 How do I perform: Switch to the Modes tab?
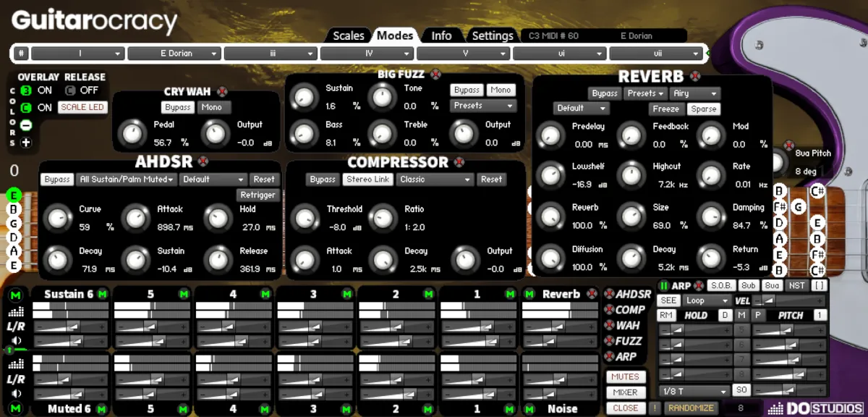[396, 35]
